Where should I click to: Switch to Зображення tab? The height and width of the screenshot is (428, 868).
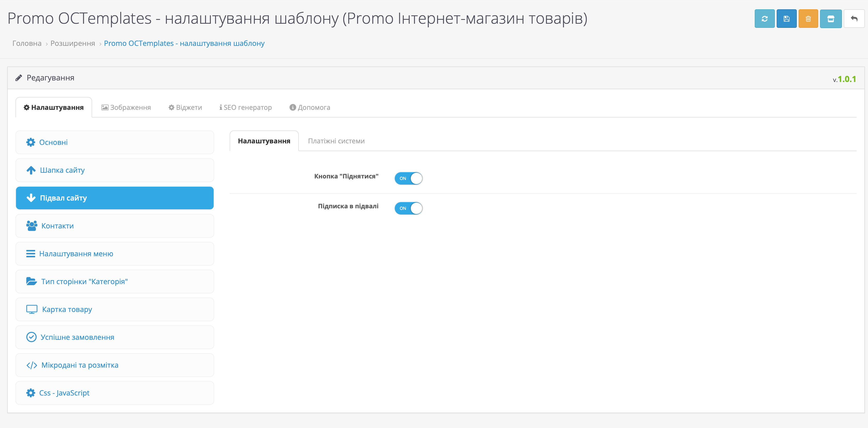[126, 108]
